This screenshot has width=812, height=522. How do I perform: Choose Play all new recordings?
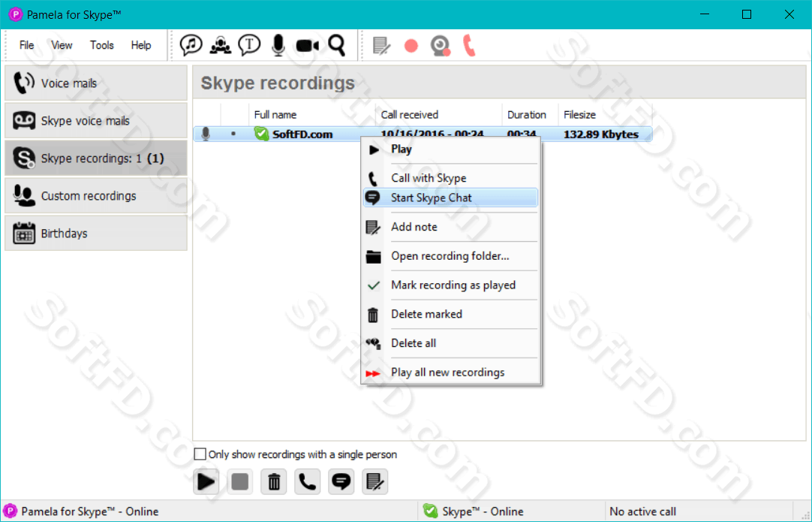pos(450,373)
